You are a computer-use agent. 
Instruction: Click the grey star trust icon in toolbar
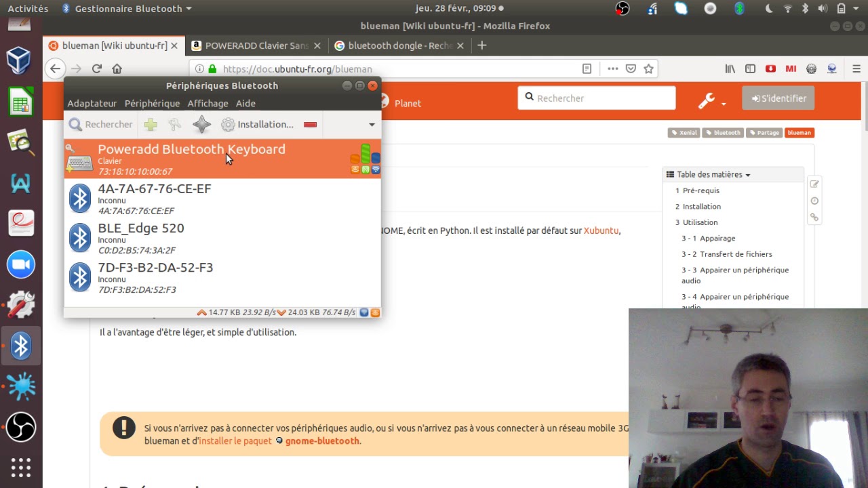point(201,125)
